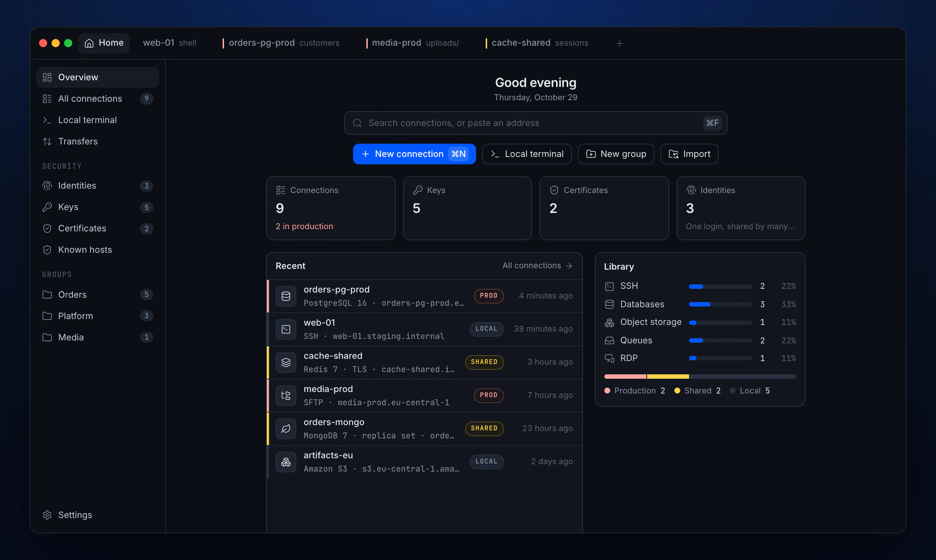Click the RDP row in Library
This screenshot has height=560, width=936.
coord(700,358)
